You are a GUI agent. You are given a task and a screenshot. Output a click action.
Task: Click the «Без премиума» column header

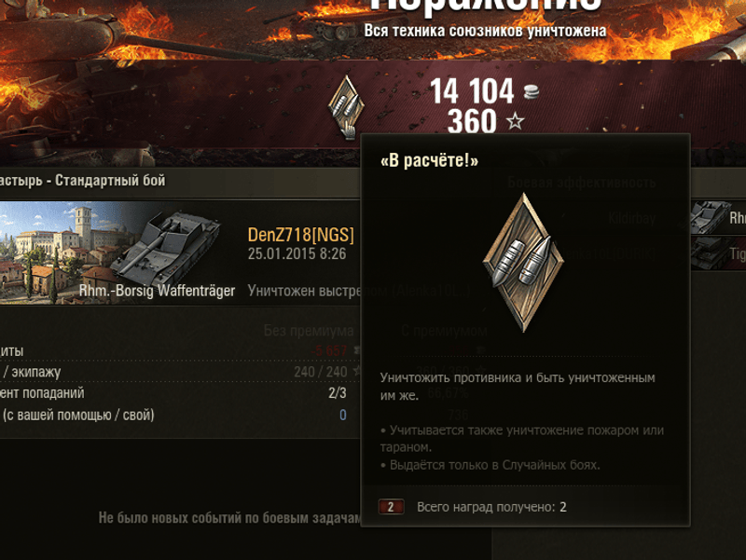(x=309, y=331)
